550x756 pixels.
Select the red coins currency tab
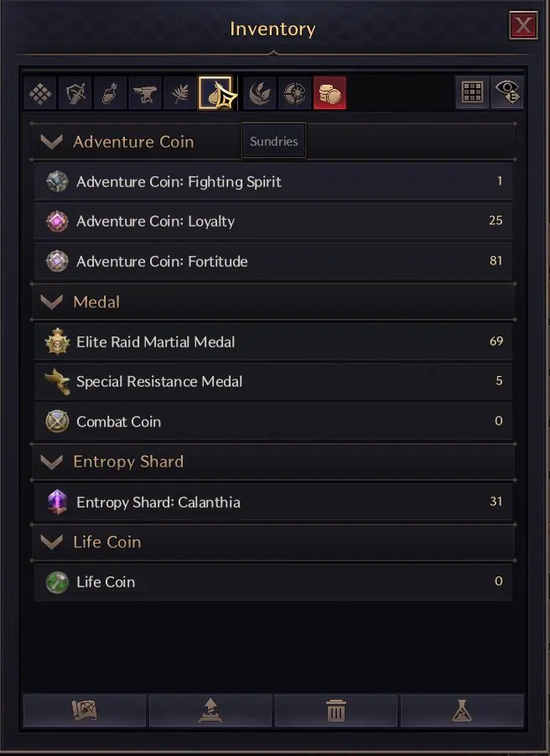pyautogui.click(x=329, y=93)
